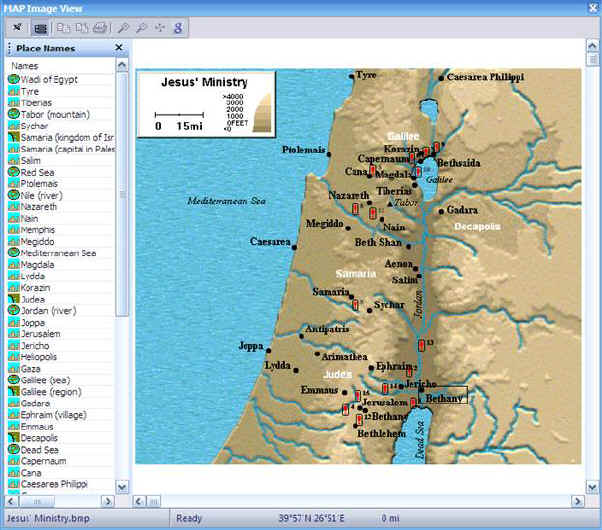
Task: Click the map's vertical scrollbar up arrow
Action: [x=590, y=47]
